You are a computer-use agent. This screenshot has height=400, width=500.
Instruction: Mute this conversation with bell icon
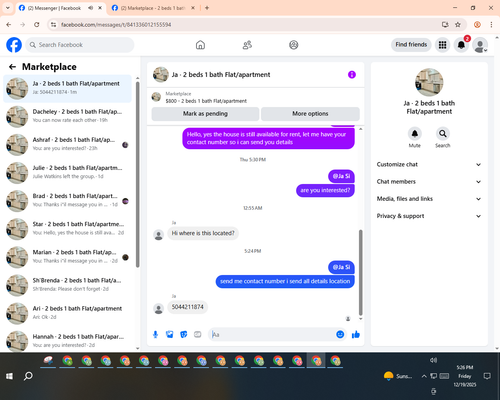coord(415,134)
